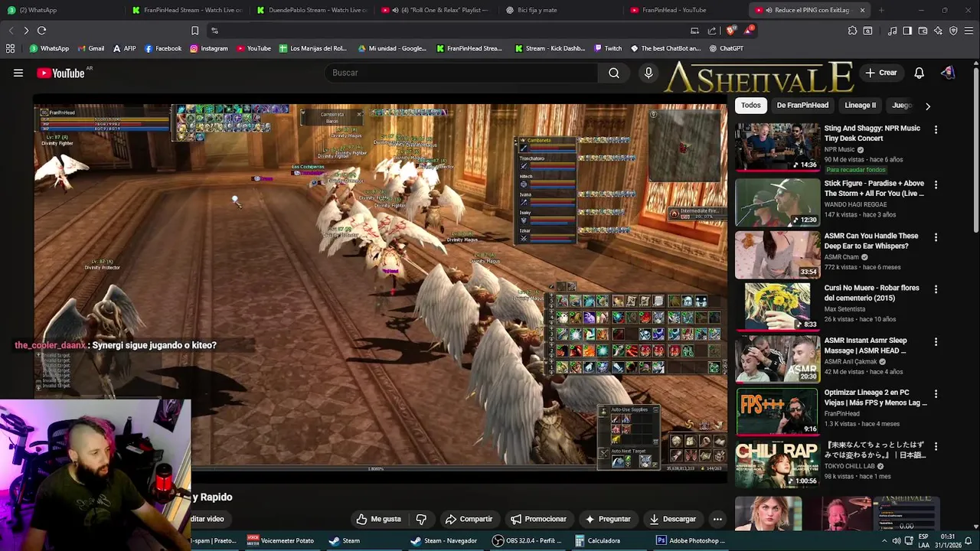Reload the current page
The width and height of the screenshot is (980, 551).
click(x=41, y=31)
